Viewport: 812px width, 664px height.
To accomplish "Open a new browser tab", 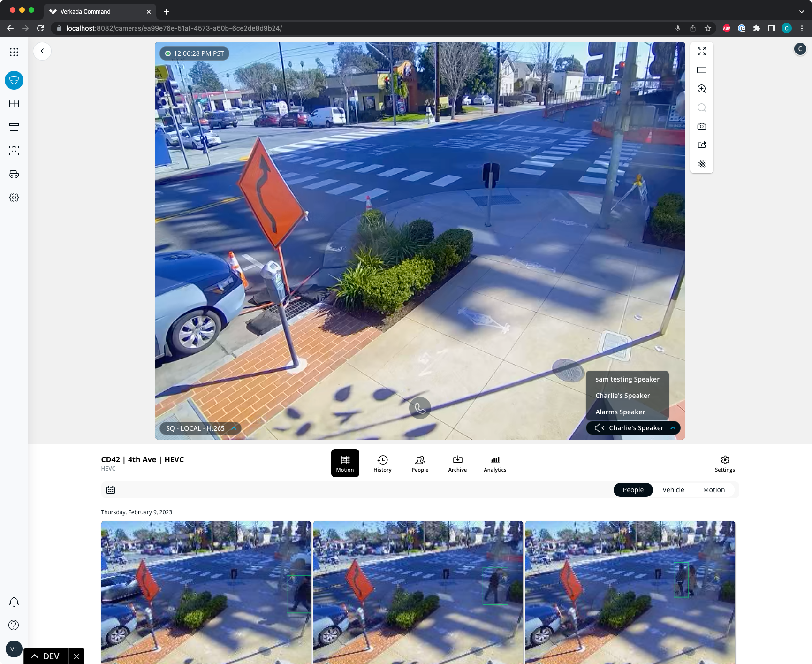I will point(167,12).
